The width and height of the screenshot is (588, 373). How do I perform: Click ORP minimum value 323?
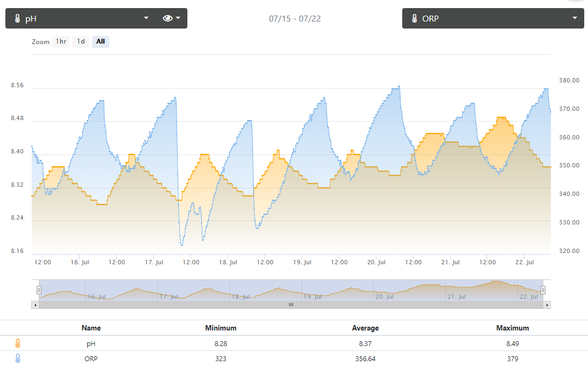click(x=221, y=359)
